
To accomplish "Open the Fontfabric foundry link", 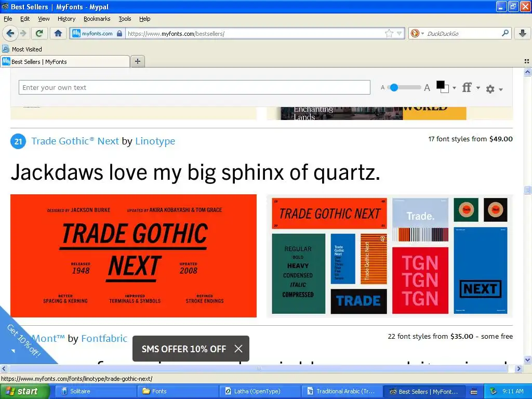I will [x=104, y=338].
